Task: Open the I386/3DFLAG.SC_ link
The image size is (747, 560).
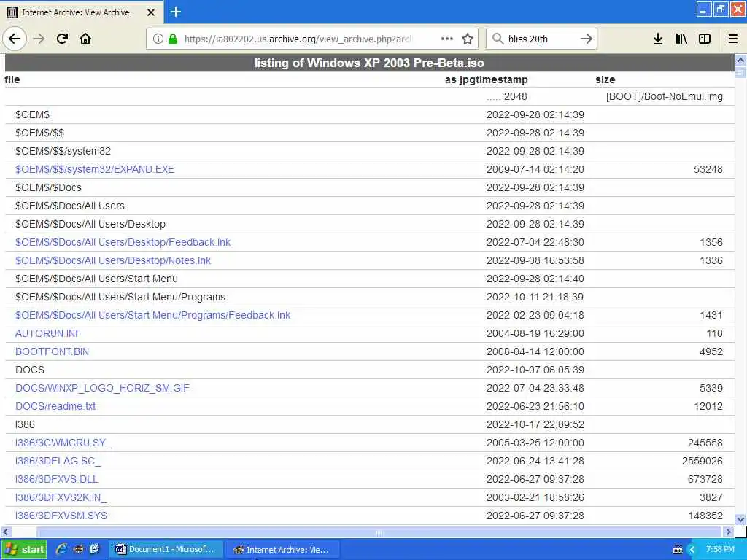Action: (58, 461)
